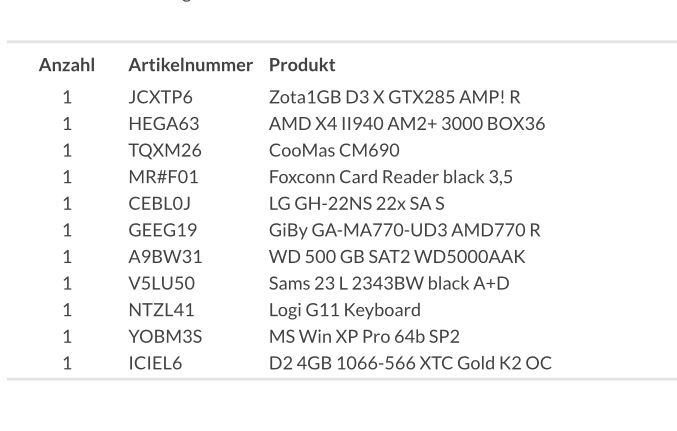The height and width of the screenshot is (431, 677).
Task: Select the Zota1GB D3 X GTX285 product
Action: click(x=395, y=97)
